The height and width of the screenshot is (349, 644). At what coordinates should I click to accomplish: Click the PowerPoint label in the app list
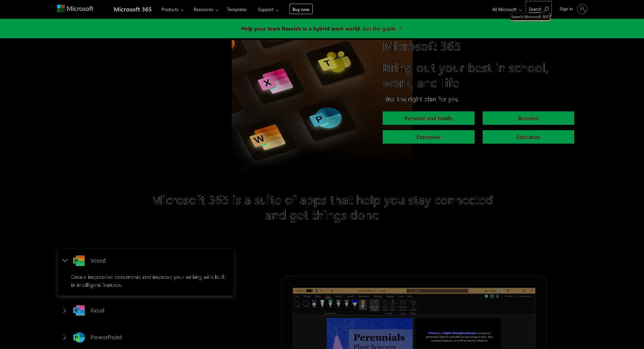106,337
